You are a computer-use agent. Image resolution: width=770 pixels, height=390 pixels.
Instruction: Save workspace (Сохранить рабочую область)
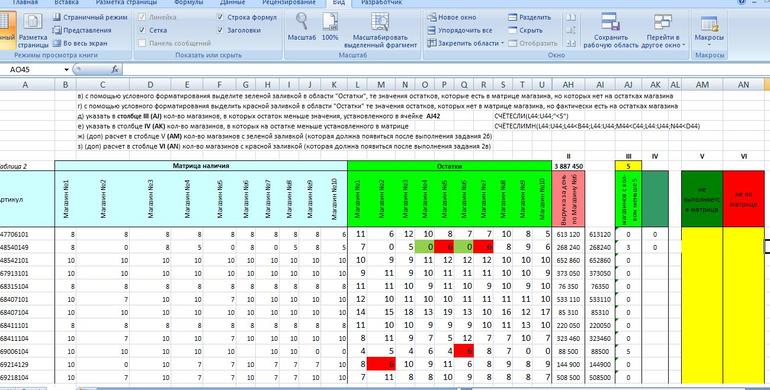611,30
